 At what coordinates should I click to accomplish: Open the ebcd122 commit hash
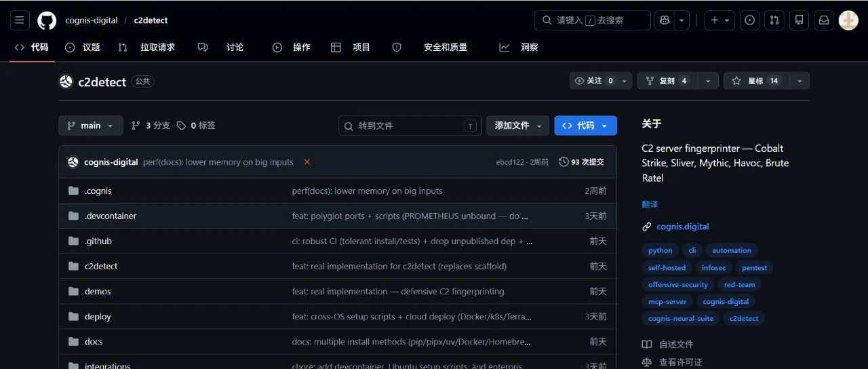[510, 162]
